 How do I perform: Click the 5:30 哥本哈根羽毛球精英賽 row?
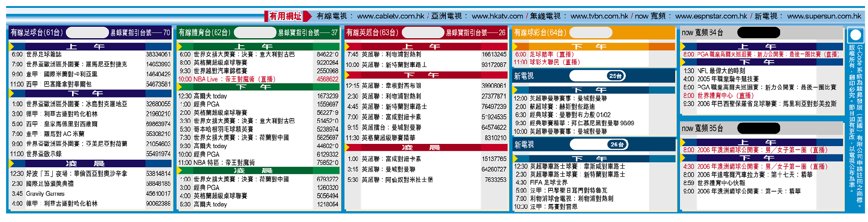pyautogui.click(x=258, y=129)
